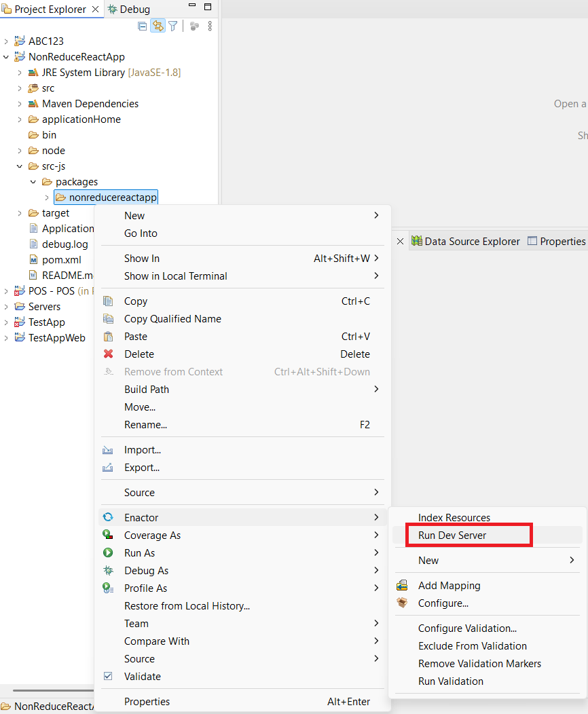Choose Paste from the context menu
This screenshot has width=588, height=714.
243,337
